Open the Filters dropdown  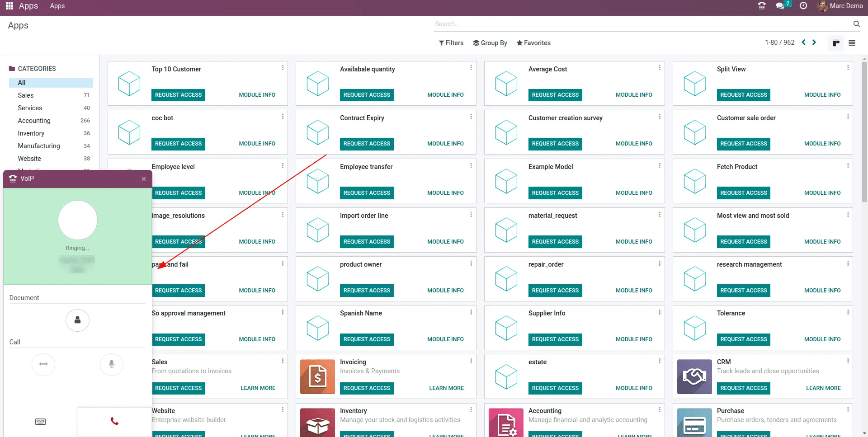[x=451, y=43]
